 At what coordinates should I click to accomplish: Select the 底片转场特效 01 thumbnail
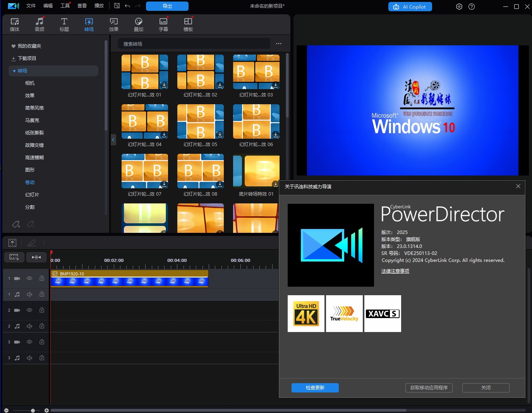click(x=256, y=171)
